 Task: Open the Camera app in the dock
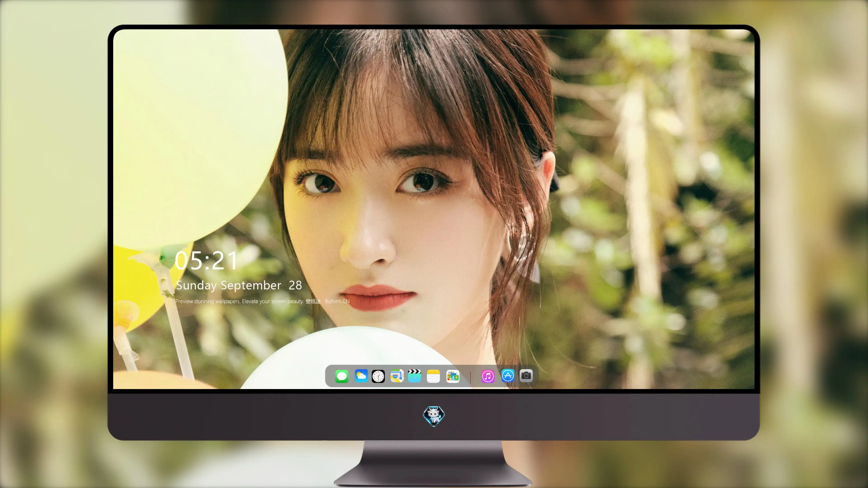pyautogui.click(x=526, y=375)
